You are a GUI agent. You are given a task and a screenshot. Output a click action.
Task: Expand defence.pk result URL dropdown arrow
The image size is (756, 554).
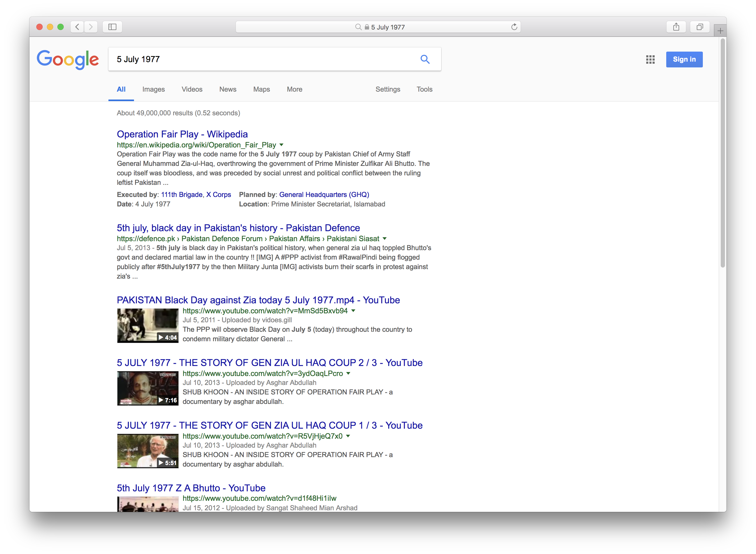(385, 239)
